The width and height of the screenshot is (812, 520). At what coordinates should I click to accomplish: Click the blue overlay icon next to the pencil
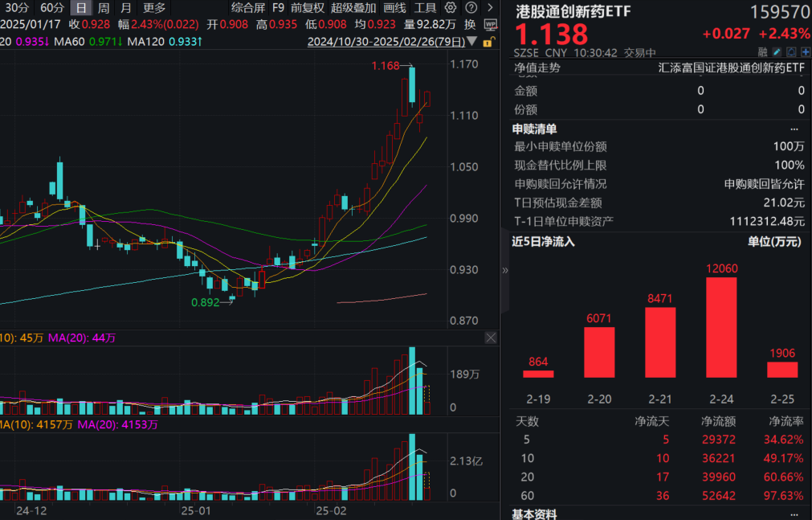pos(790,50)
